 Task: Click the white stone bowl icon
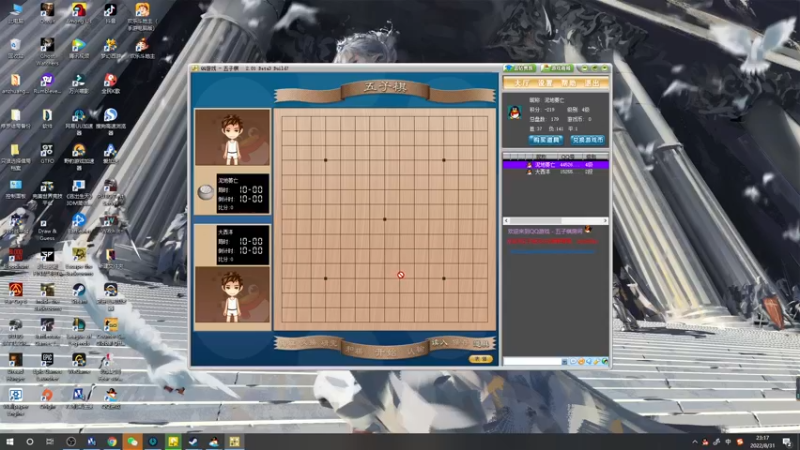click(x=206, y=192)
